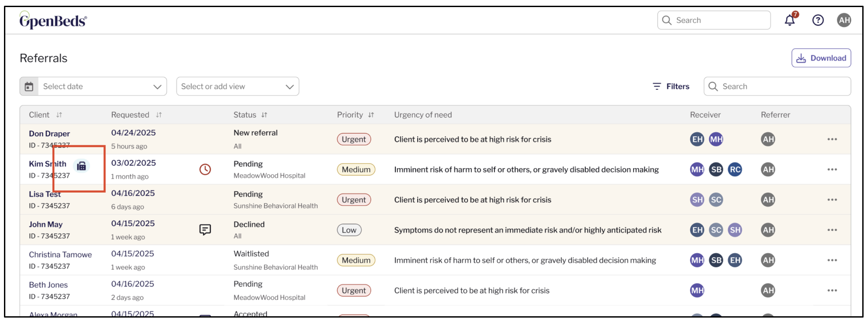Click the calendar icon in date selector
868x322 pixels.
[29, 87]
